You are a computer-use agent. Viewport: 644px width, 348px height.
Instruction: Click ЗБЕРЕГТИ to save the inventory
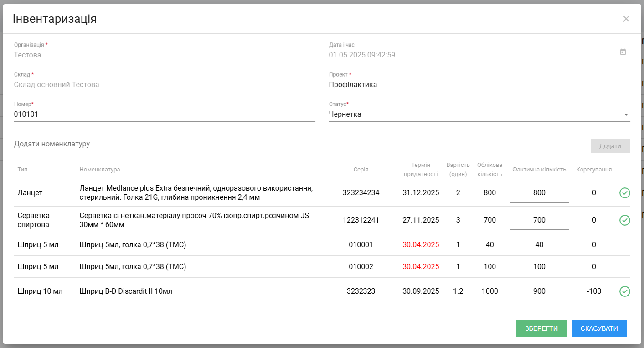pyautogui.click(x=541, y=328)
